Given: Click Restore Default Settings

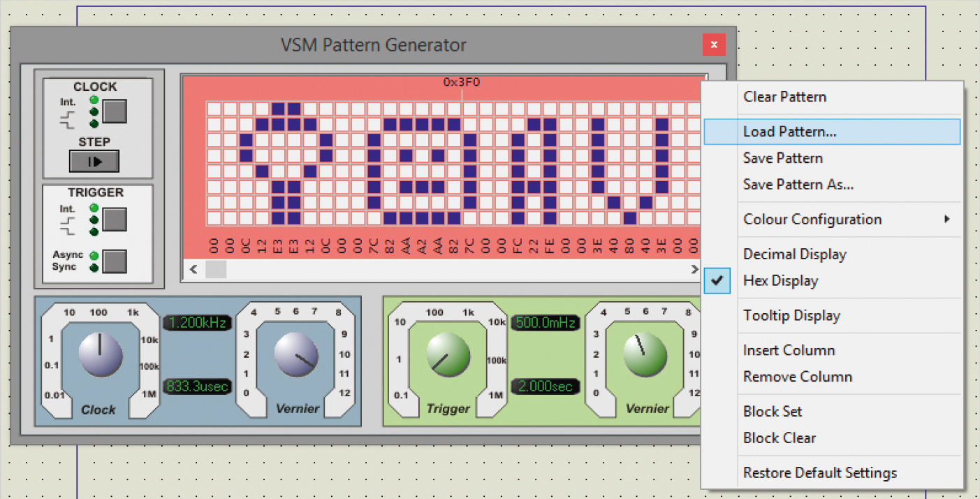Looking at the screenshot, I should point(819,473).
